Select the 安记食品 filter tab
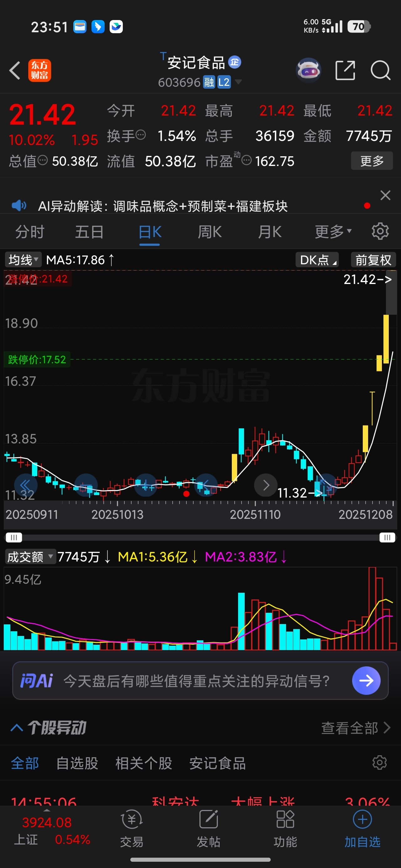The width and height of the screenshot is (401, 868). [217, 763]
